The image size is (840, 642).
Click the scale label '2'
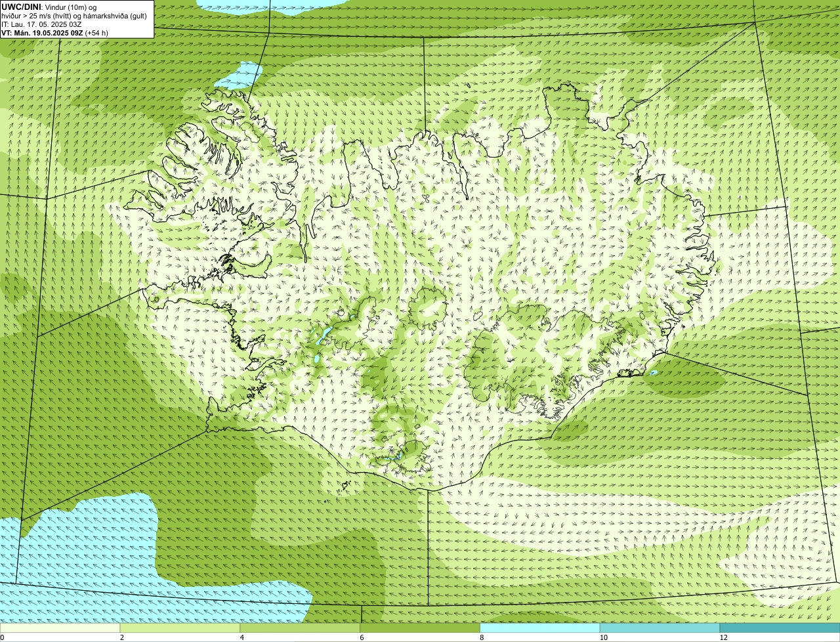point(121,637)
